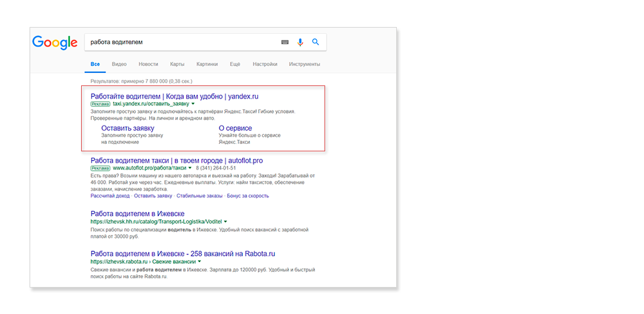Start voice search with microphone icon
The width and height of the screenshot is (644, 314).
coord(300,42)
